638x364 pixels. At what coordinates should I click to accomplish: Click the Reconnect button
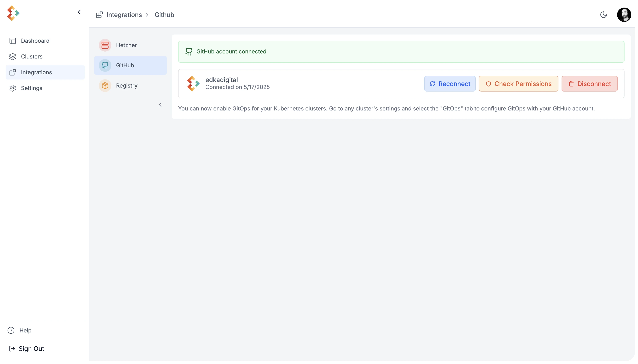(450, 84)
